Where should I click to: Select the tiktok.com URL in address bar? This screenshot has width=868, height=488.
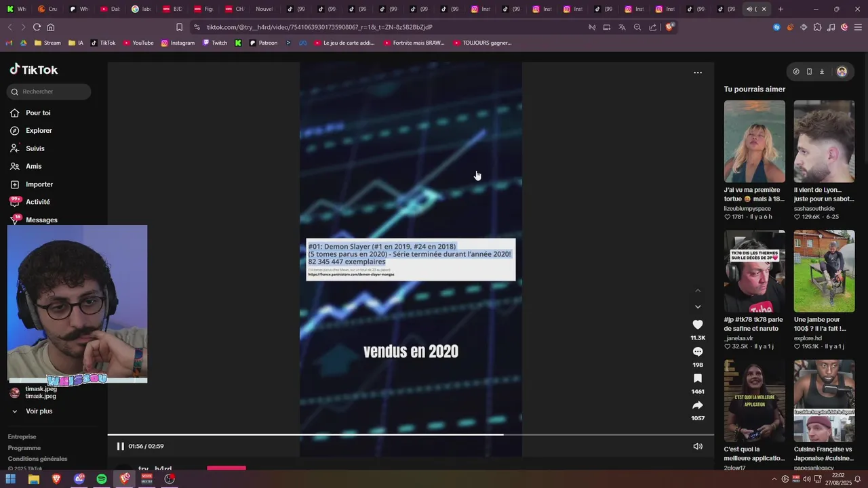tap(319, 27)
